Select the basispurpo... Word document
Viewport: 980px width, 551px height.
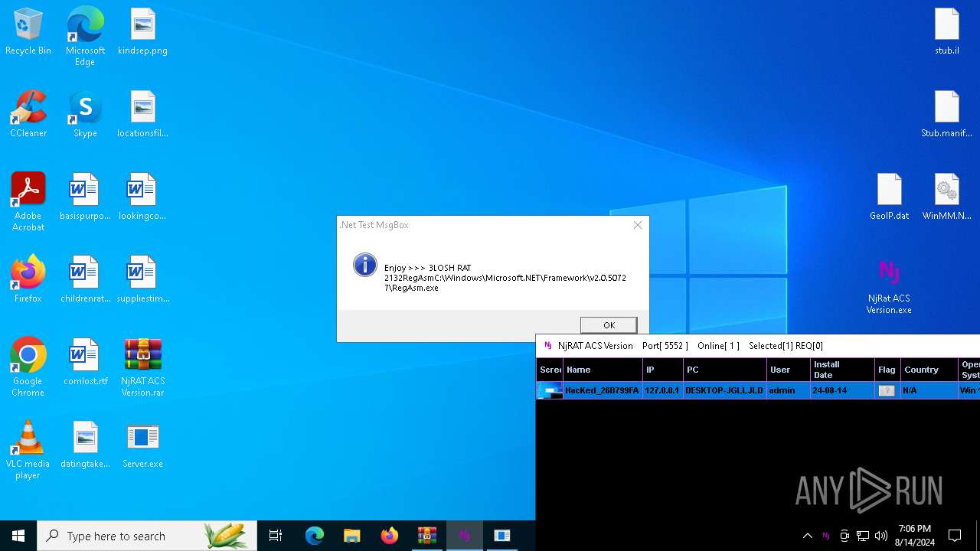click(x=85, y=197)
